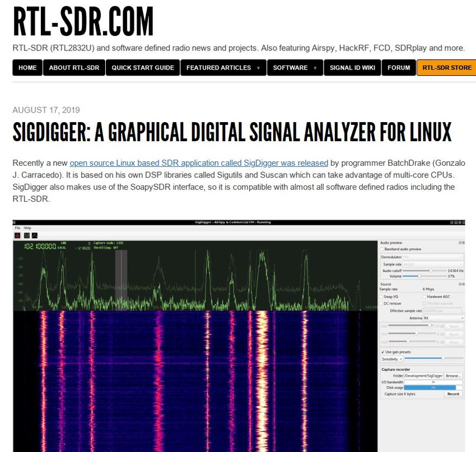Click the LNA gain slider

pyautogui.click(x=410, y=325)
